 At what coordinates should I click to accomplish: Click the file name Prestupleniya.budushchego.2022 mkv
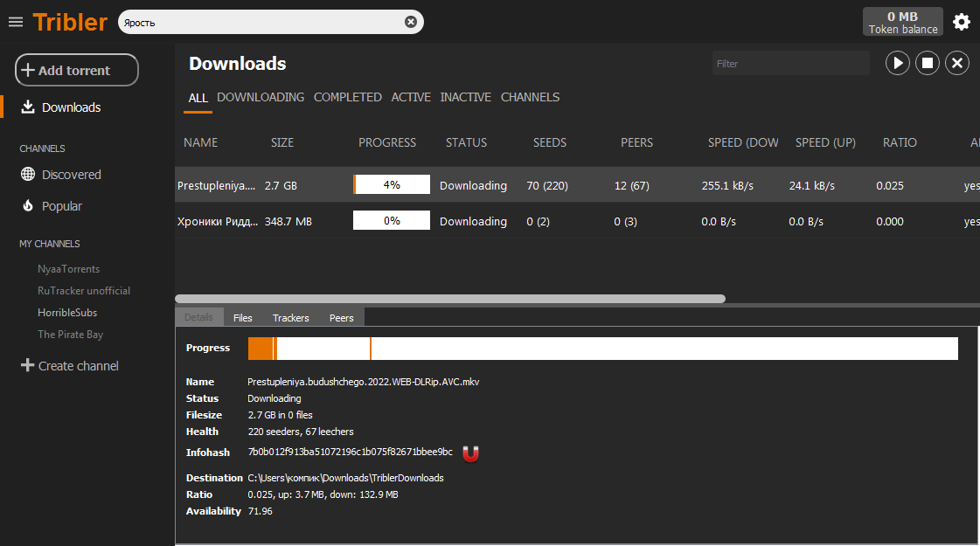point(363,382)
